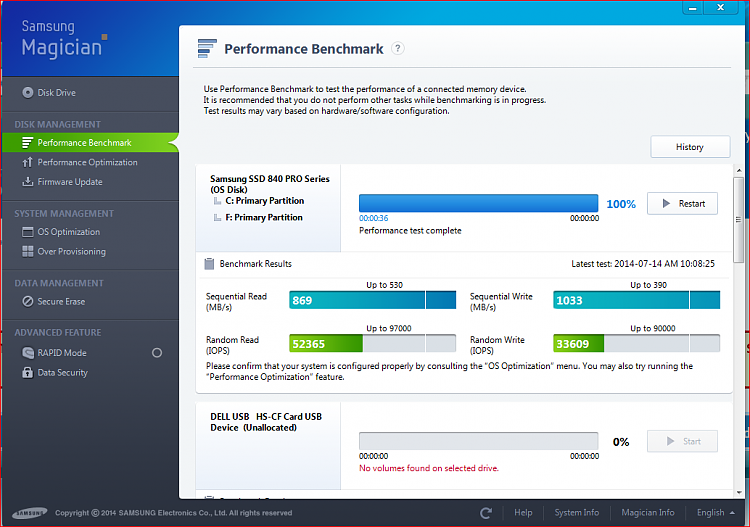Click the Samsung Magician logo title
The image size is (750, 527).
(x=63, y=39)
